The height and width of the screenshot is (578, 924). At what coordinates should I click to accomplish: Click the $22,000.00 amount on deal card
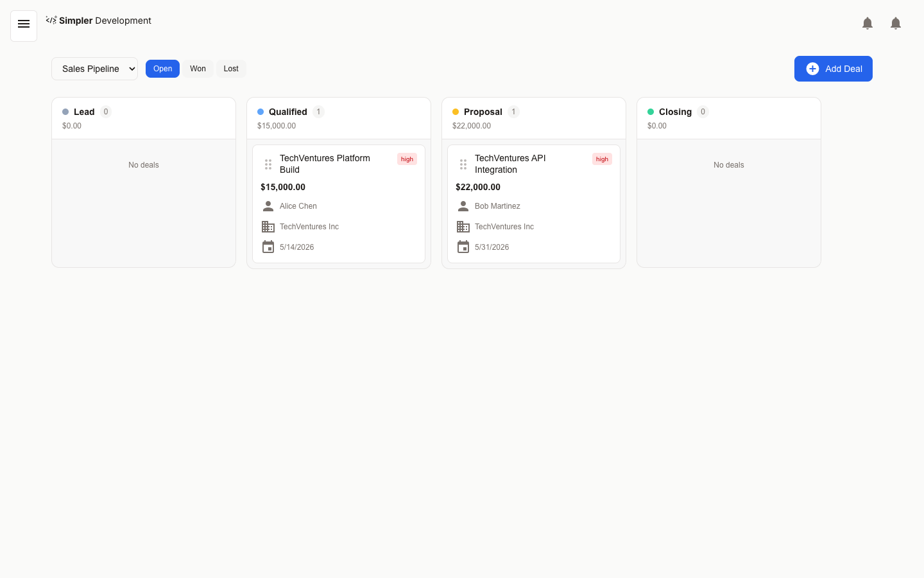[x=478, y=187]
